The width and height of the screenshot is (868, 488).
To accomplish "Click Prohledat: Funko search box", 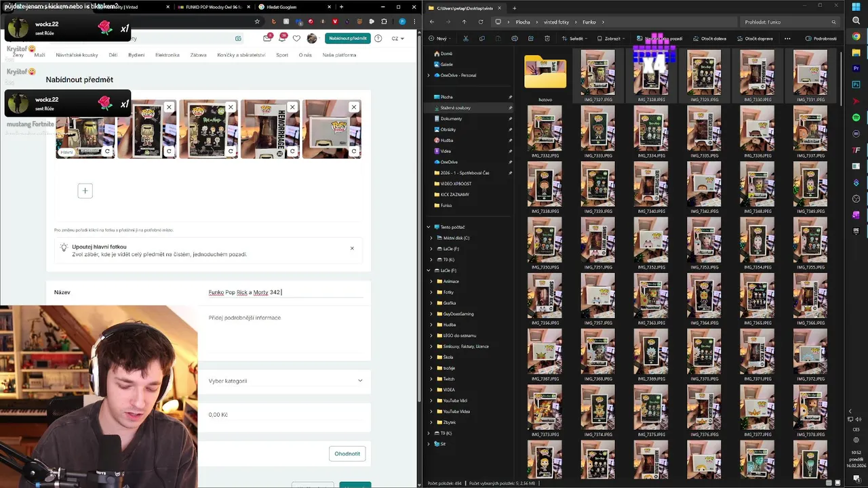I will 790,22.
